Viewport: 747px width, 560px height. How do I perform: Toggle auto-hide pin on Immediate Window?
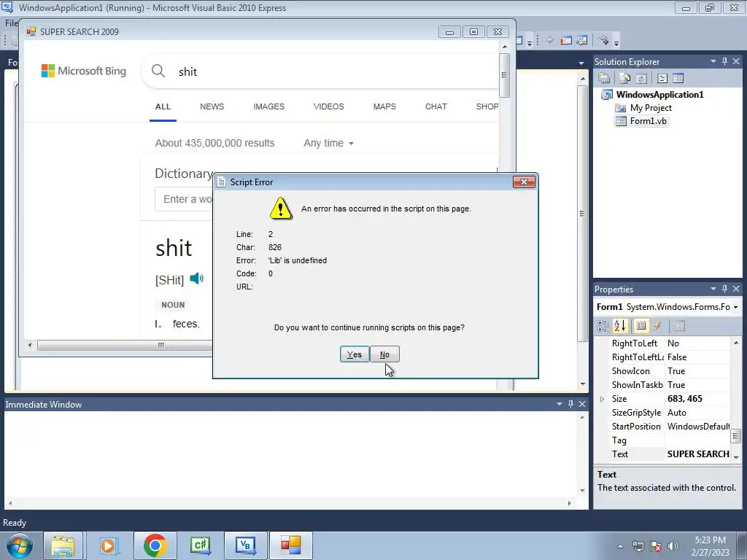click(570, 404)
